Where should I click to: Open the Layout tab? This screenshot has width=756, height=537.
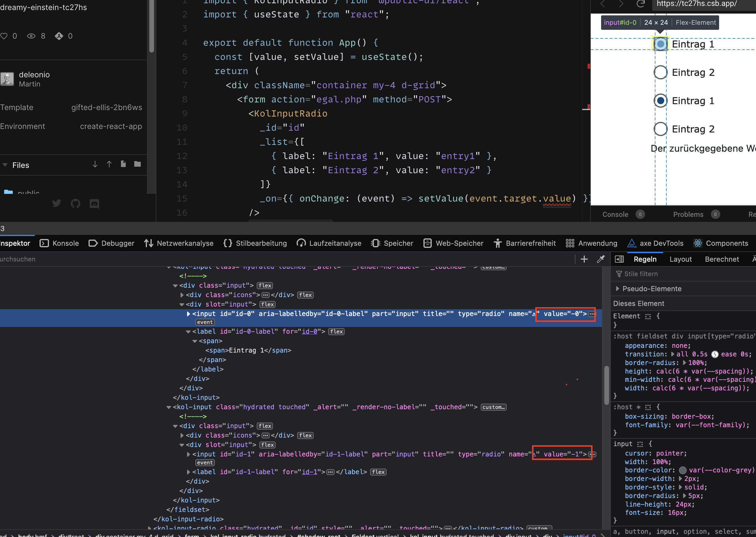tap(680, 259)
